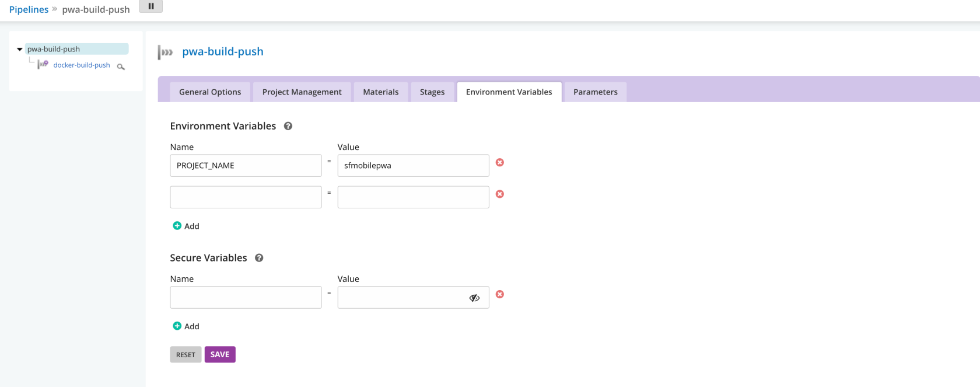Click the magnifier icon next to docker-build-push
980x387 pixels.
pos(121,67)
